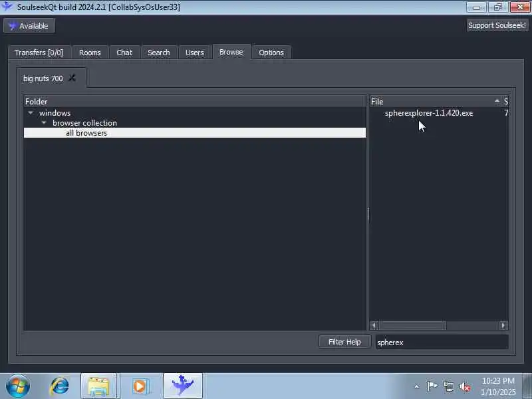Click the file list scroll right arrow
Screen dimensions: 532x399
(x=503, y=325)
